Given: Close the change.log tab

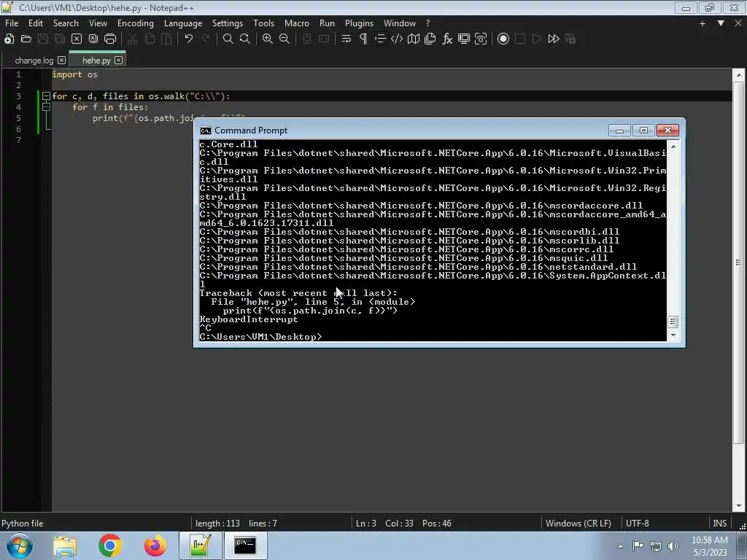Looking at the screenshot, I should 61,60.
